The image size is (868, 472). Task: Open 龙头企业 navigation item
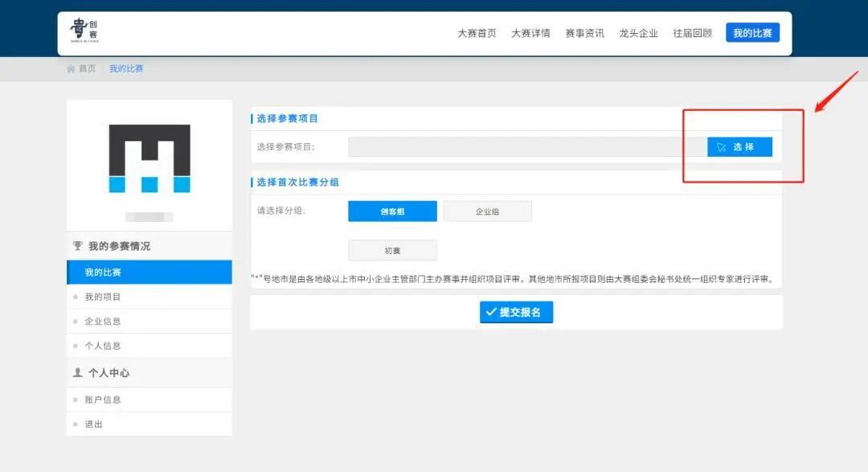click(x=638, y=33)
